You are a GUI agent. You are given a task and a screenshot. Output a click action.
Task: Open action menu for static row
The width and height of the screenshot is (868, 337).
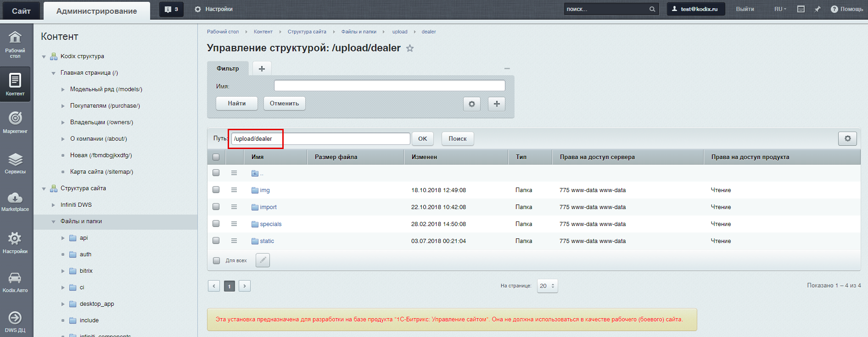234,241
